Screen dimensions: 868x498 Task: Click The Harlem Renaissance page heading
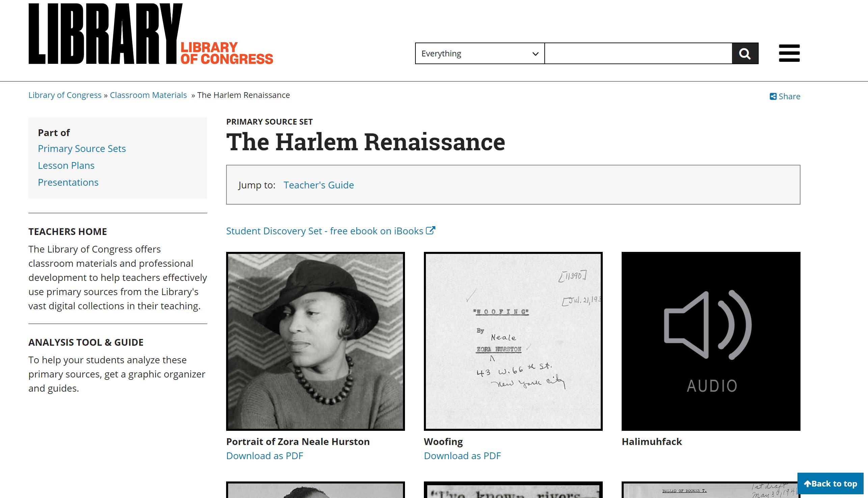tap(365, 142)
